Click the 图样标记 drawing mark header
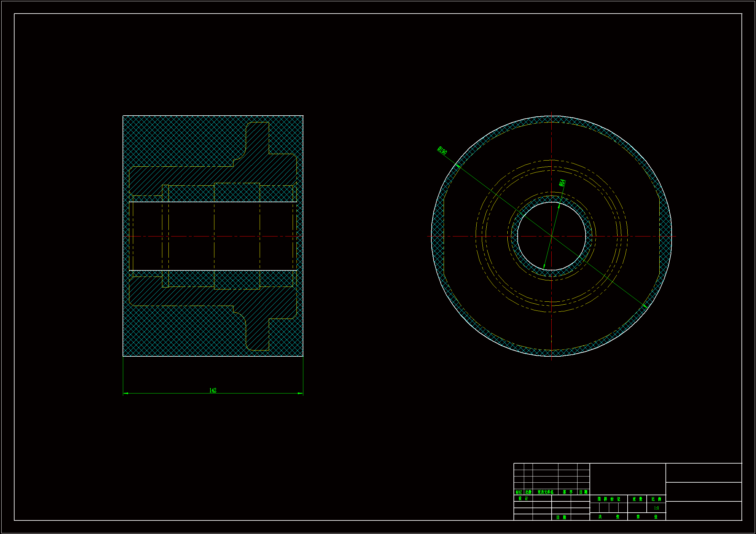756x534 pixels. click(609, 499)
